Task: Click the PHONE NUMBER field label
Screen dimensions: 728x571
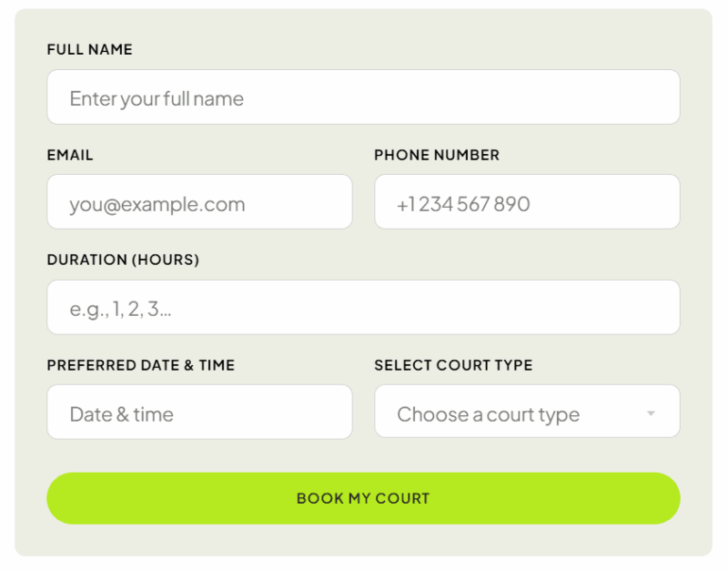Action: 437,155
